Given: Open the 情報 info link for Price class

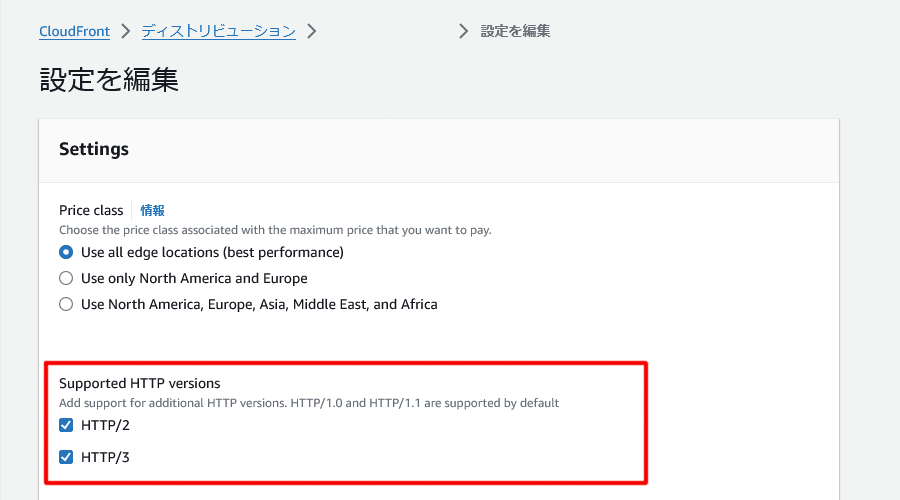Looking at the screenshot, I should coord(153,211).
